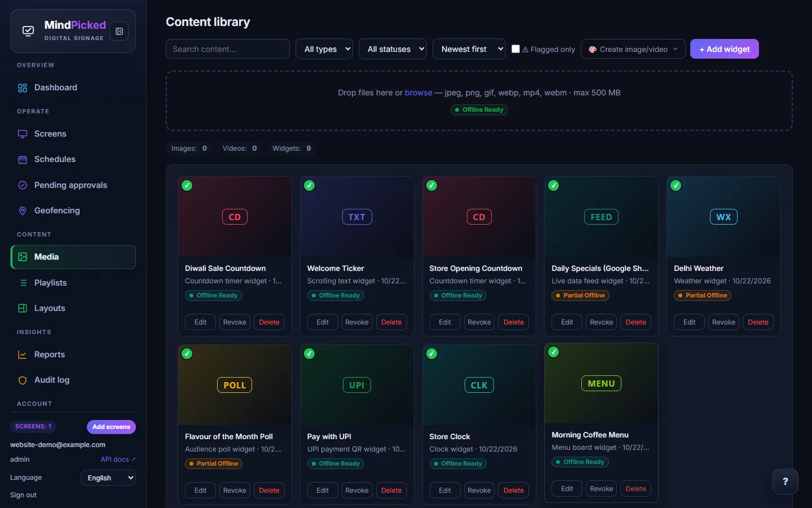Select the green checkmark on Pay with UPI card
Viewport: 812px width, 508px height.
[310, 354]
